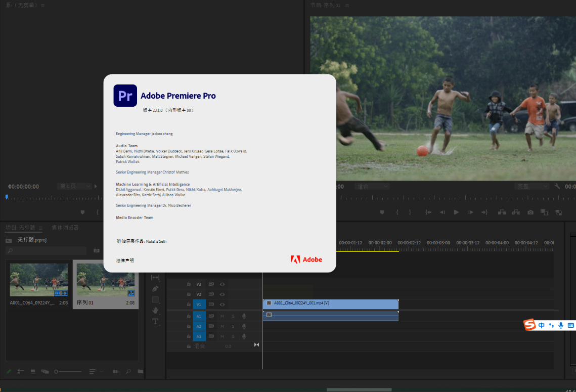Click Play in the Program monitor

pyautogui.click(x=456, y=212)
